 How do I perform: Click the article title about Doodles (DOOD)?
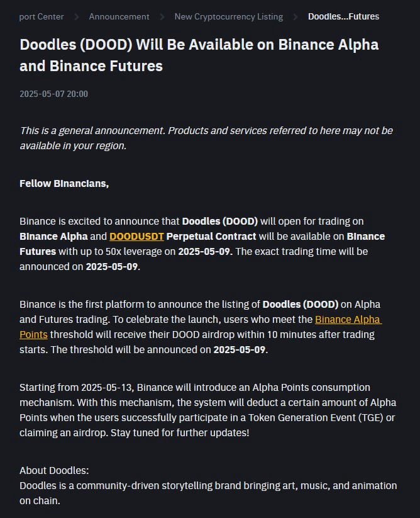(x=199, y=55)
